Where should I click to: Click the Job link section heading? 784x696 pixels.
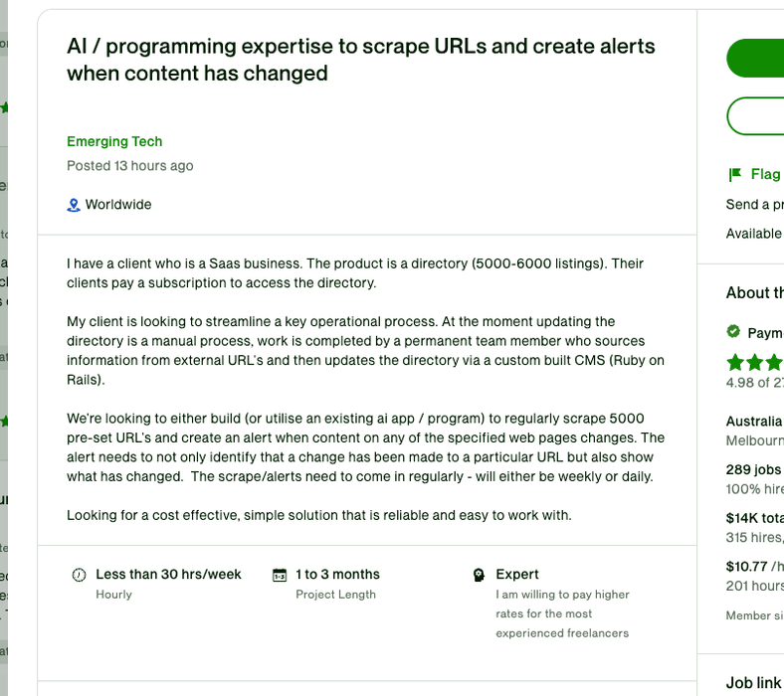[753, 682]
